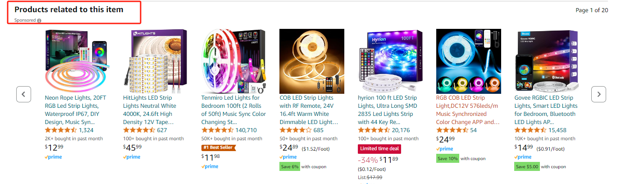
Task: View the Tenmiro LED Lights product image
Action: click(x=233, y=61)
